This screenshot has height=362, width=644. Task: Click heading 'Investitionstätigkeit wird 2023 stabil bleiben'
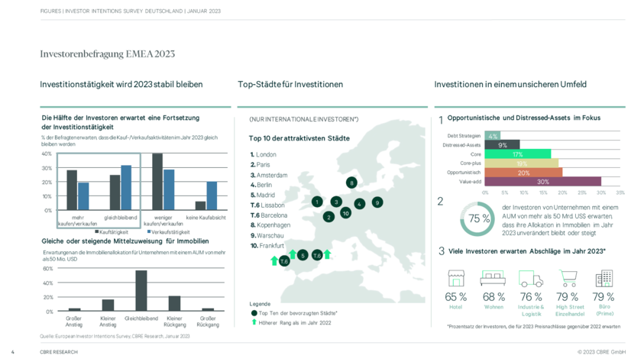(x=121, y=85)
